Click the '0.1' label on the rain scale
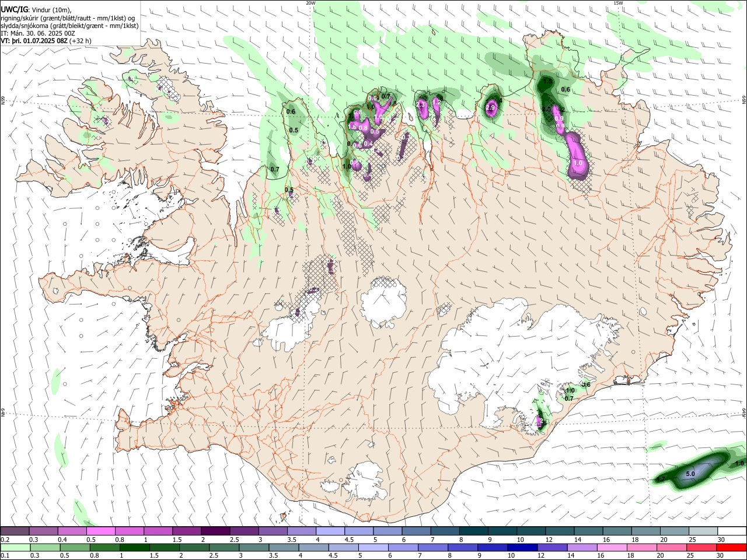Image resolution: width=747 pixels, height=560 pixels. point(5,555)
